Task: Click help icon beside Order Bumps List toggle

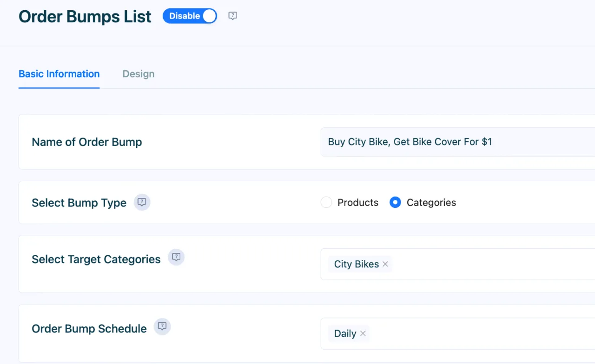Action: click(233, 16)
